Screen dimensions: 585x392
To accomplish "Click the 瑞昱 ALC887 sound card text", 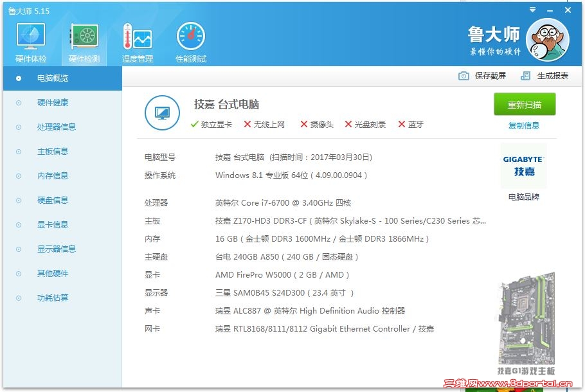I will point(310,310).
